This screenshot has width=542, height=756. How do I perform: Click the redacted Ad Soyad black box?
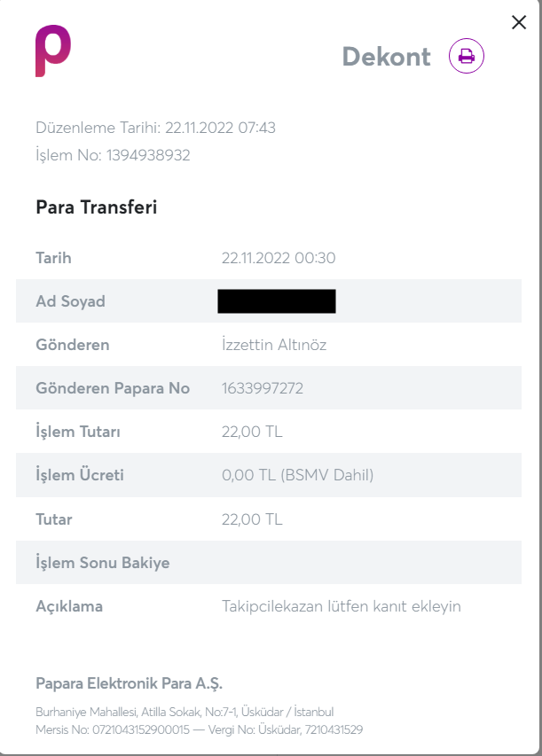coord(276,301)
